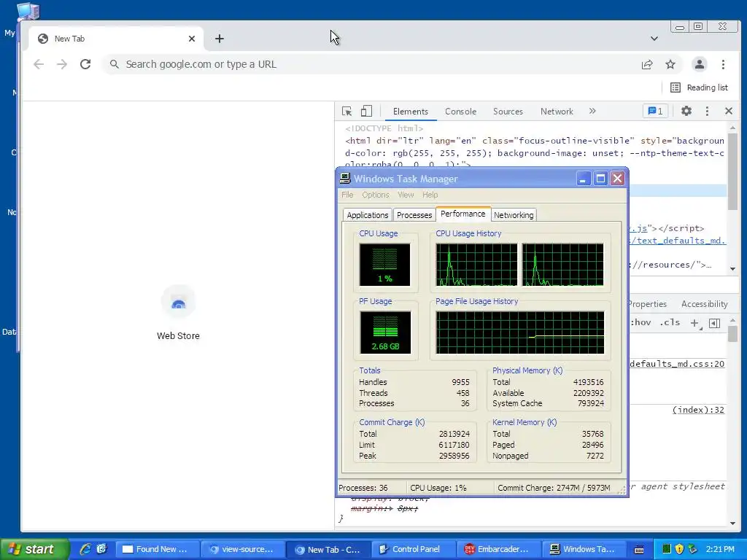Screen dimensions: 747x560
Task: Switch to Embarcadero taskbar button
Action: [x=498, y=549]
